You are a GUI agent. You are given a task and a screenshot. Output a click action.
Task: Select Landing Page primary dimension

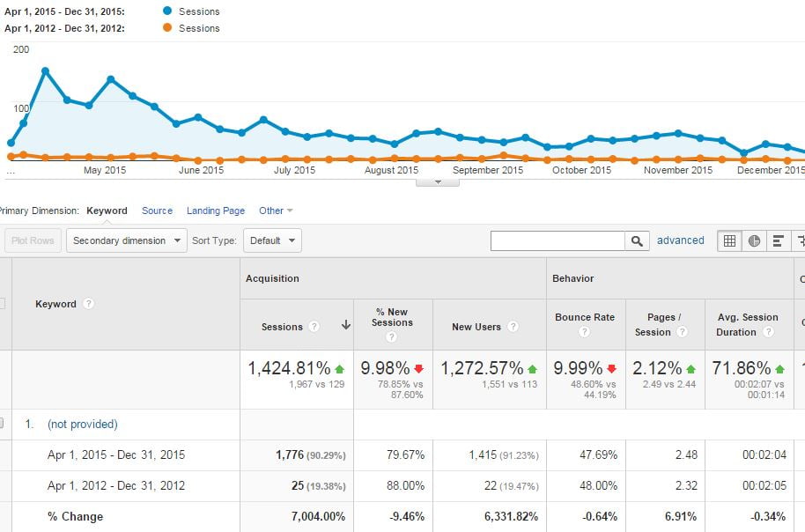click(216, 211)
